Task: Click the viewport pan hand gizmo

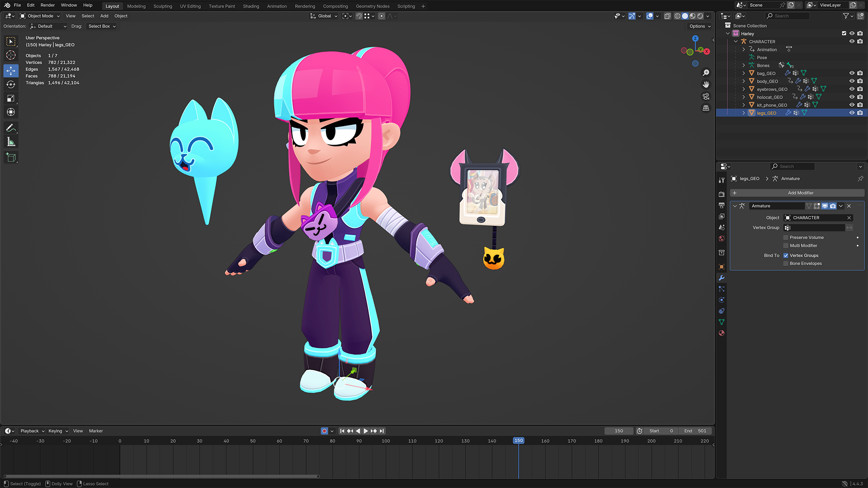Action: pyautogui.click(x=706, y=84)
